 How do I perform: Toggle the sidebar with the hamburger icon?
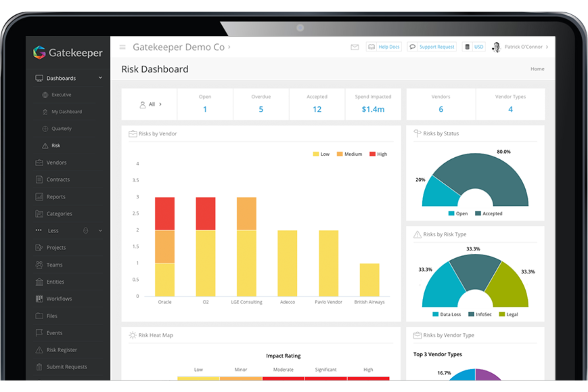(122, 47)
